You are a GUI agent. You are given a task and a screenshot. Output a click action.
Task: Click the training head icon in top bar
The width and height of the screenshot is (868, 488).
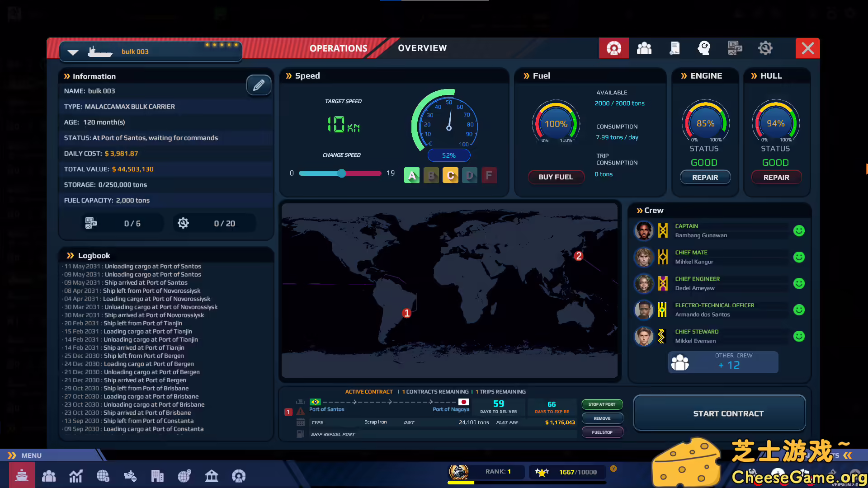pos(704,48)
